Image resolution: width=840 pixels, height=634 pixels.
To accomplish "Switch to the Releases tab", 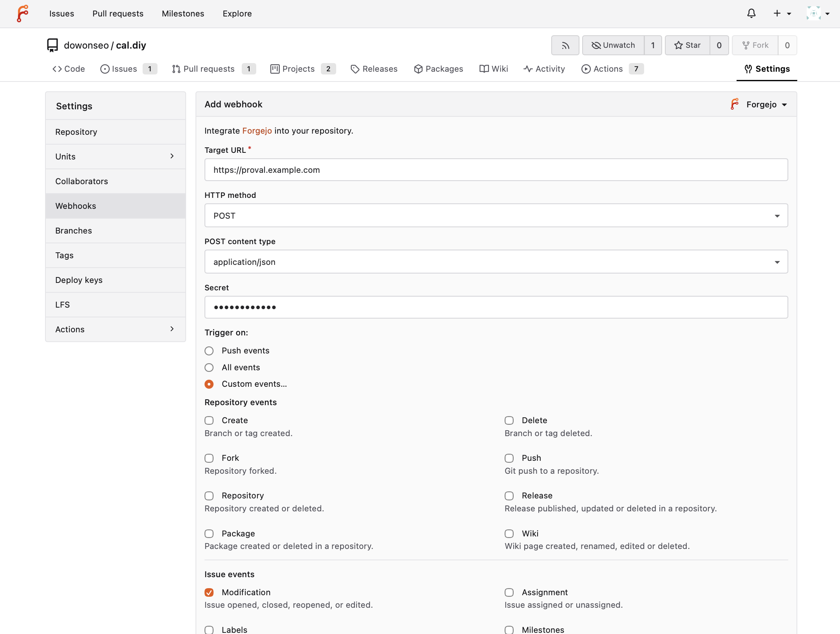I will click(374, 69).
